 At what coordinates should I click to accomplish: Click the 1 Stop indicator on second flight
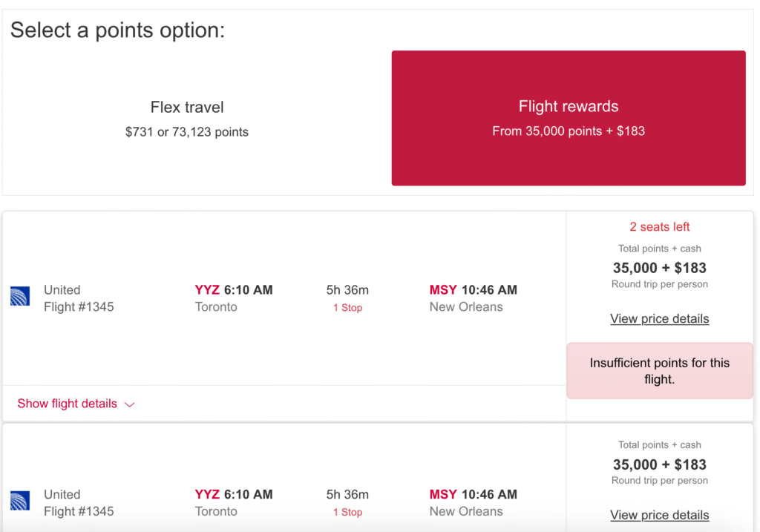tap(347, 511)
